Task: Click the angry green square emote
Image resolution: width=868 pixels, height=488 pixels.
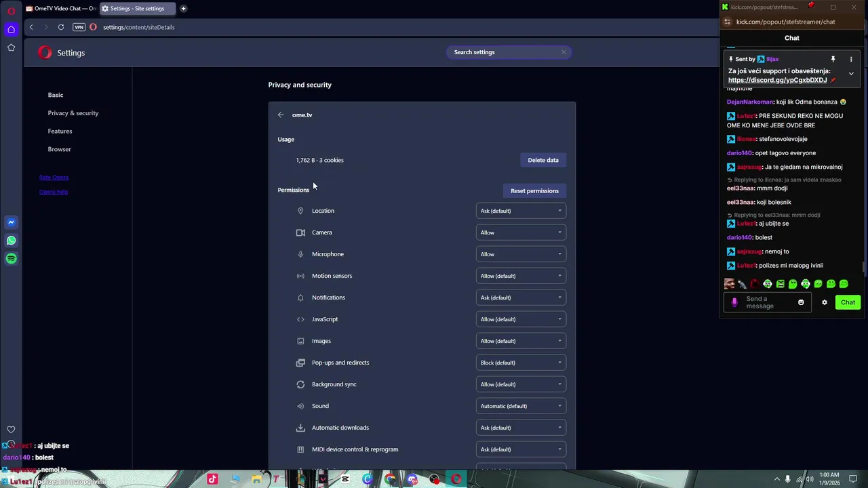Action: (x=780, y=284)
